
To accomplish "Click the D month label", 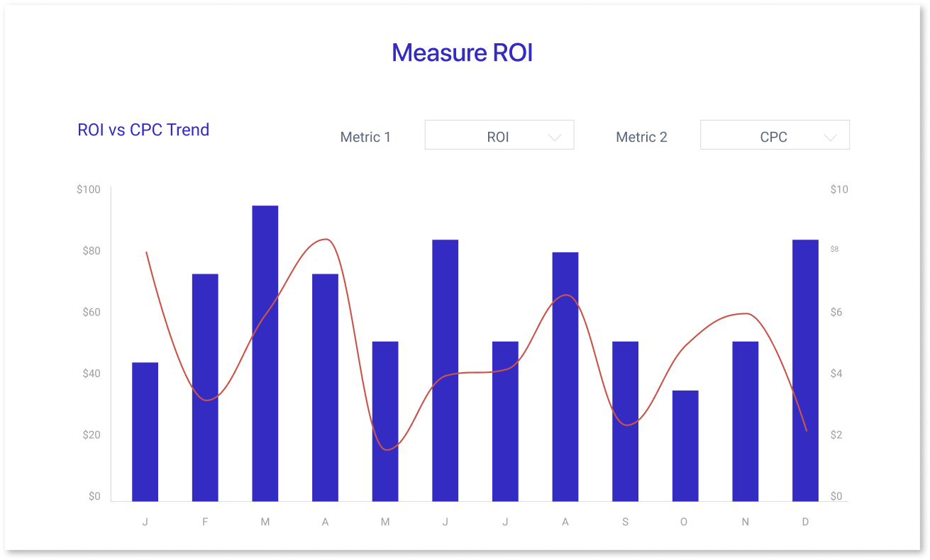I will coord(805,522).
